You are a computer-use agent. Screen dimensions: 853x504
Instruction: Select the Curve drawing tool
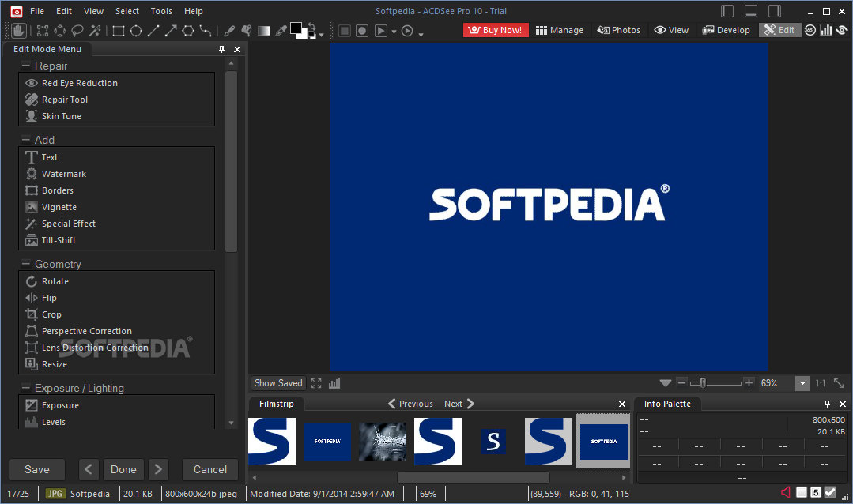click(x=206, y=31)
